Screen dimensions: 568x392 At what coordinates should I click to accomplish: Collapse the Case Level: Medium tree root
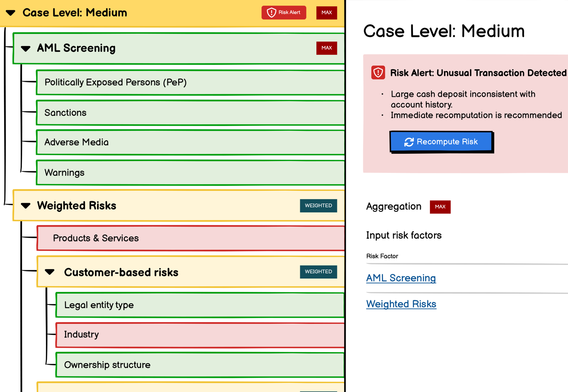point(11,13)
